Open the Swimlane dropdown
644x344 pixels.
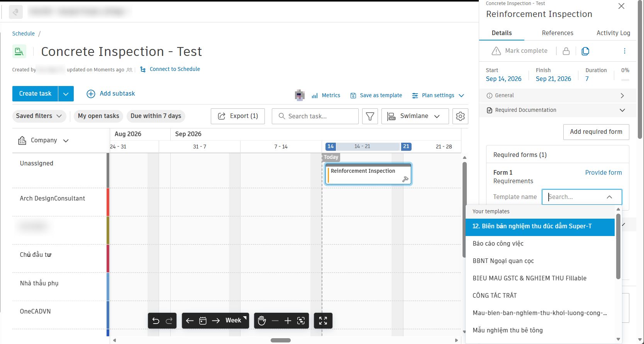[x=415, y=116]
